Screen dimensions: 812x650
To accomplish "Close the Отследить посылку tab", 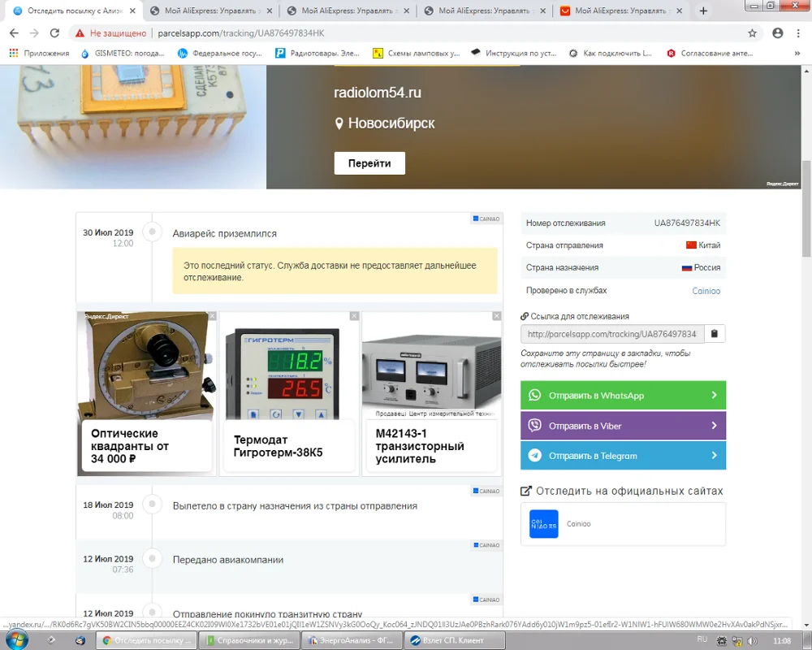I will coord(132,11).
